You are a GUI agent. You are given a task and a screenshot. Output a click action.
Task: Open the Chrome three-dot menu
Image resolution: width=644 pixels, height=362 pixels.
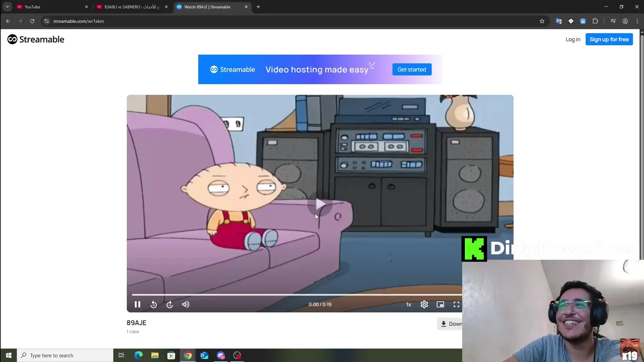click(637, 21)
